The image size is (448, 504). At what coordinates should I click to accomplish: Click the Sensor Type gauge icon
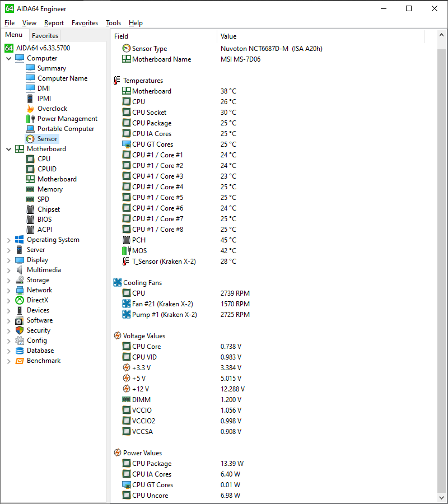127,49
